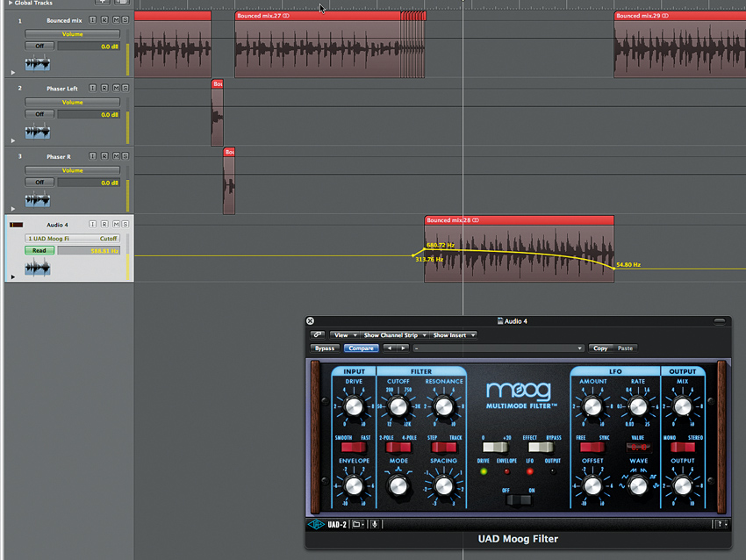The width and height of the screenshot is (746, 560).
Task: Click the Read automation mode button
Action: 39,251
